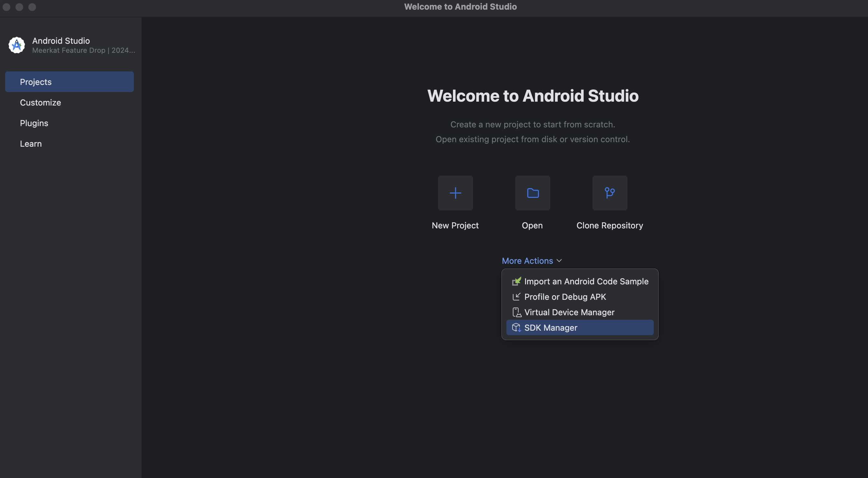
Task: Click the SDK Manager box icon
Action: [x=516, y=328]
